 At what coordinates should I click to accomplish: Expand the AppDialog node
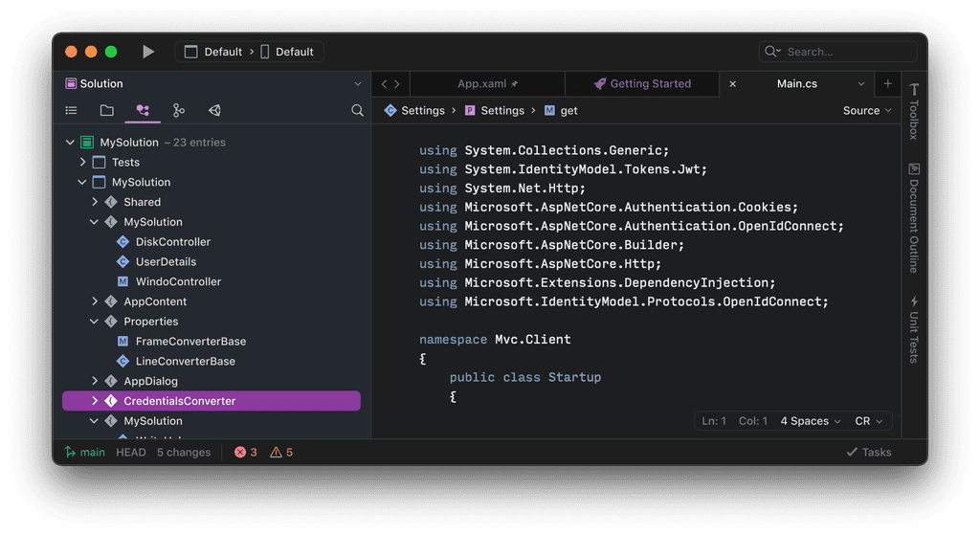(x=95, y=381)
